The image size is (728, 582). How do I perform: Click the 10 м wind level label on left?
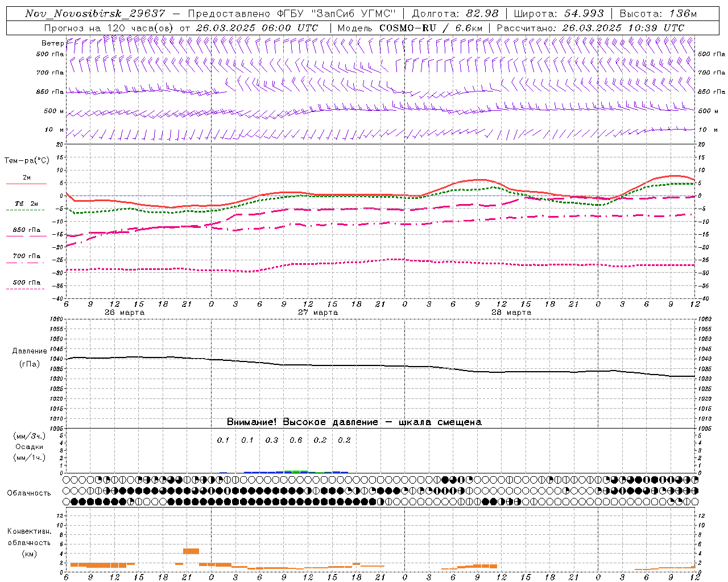pos(55,130)
